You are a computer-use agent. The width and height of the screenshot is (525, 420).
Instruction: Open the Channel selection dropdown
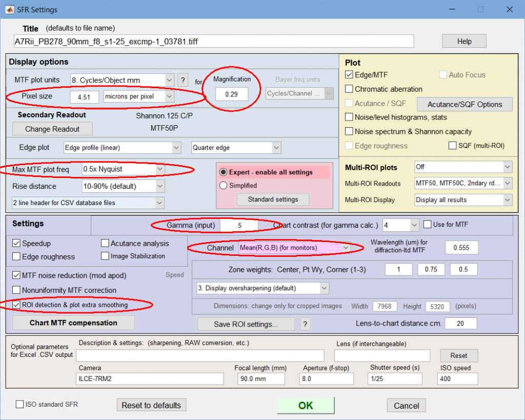tap(294, 248)
